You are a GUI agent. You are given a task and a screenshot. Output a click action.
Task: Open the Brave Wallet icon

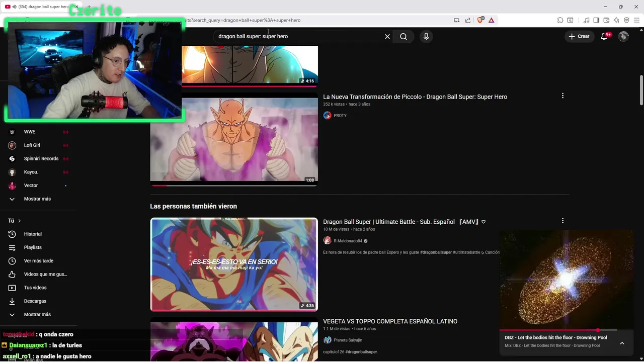pyautogui.click(x=606, y=20)
